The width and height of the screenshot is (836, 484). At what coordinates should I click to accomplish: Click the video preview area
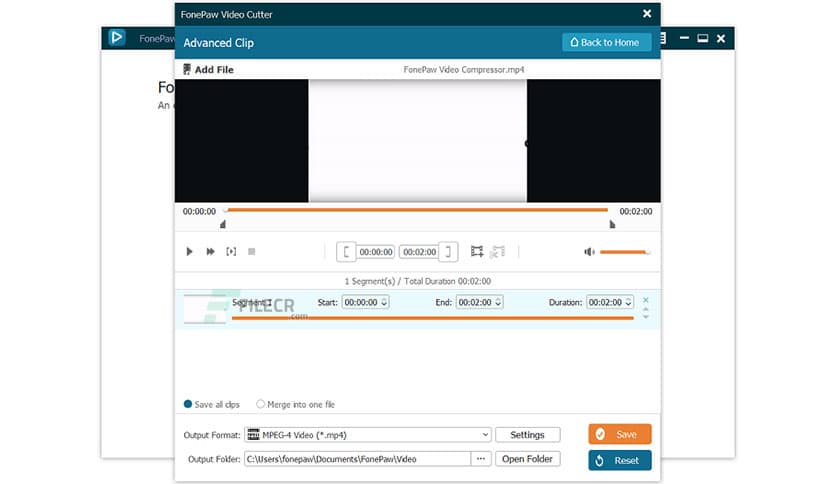pos(417,141)
